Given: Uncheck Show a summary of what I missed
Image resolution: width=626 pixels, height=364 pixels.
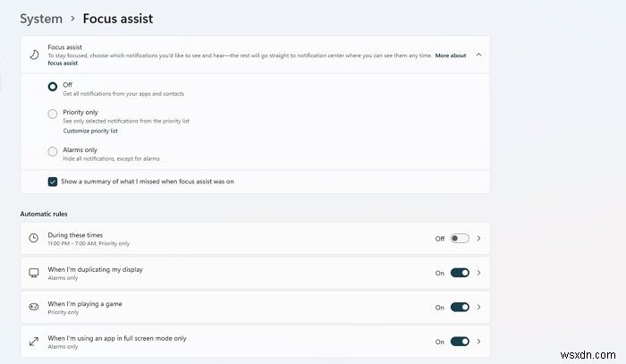Looking at the screenshot, I should (x=53, y=181).
